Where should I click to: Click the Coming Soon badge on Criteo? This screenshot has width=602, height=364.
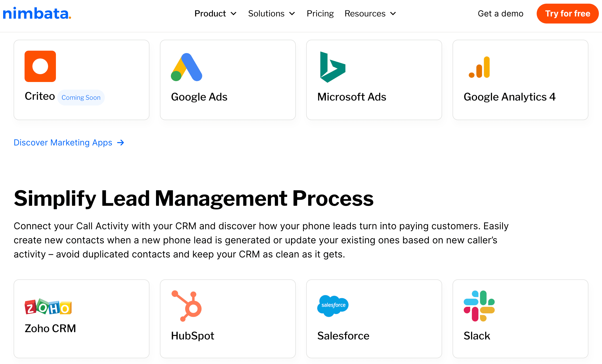pyautogui.click(x=81, y=97)
